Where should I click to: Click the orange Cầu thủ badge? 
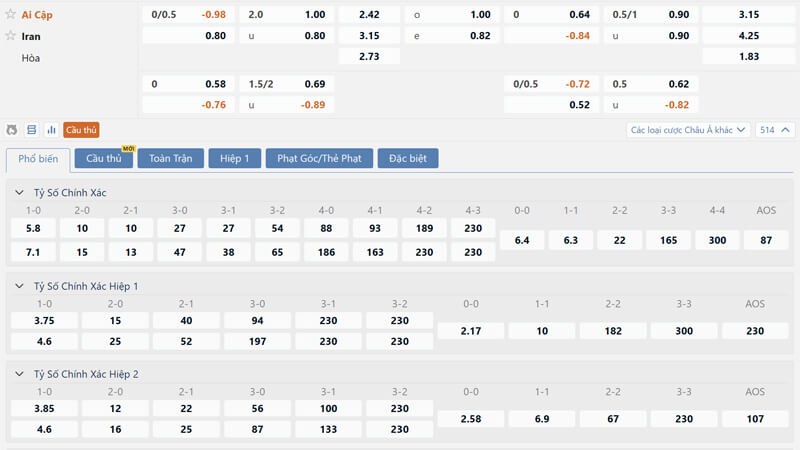tap(81, 130)
